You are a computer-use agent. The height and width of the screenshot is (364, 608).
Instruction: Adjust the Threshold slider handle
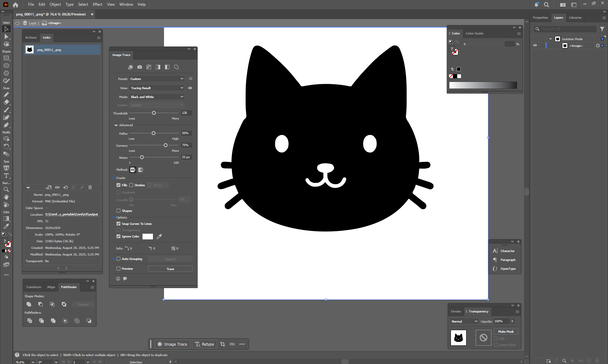coord(154,113)
